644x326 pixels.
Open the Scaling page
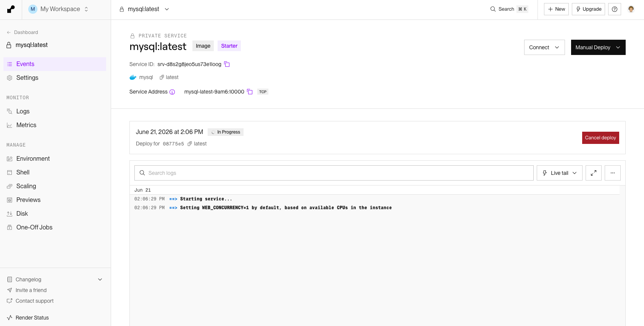tap(55, 186)
